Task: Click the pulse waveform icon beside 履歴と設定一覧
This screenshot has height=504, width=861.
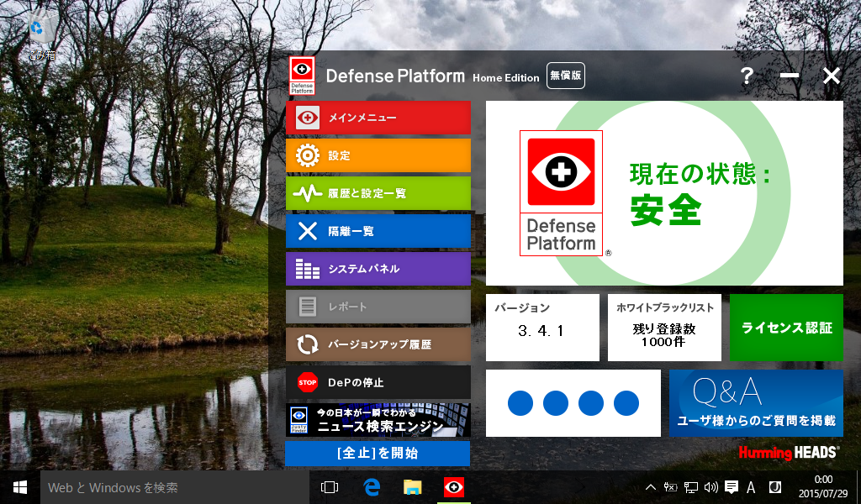Action: (308, 193)
